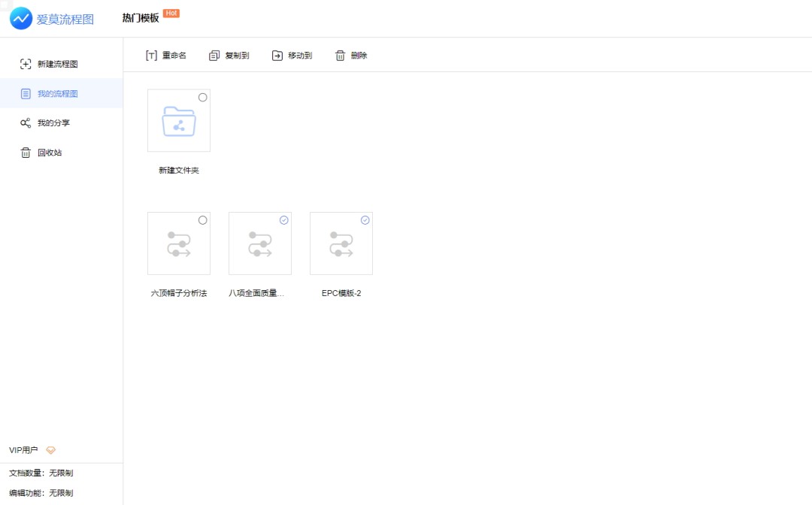This screenshot has height=505, width=812.
Task: Click the 爱莫流程图 logo icon
Action: (20, 18)
